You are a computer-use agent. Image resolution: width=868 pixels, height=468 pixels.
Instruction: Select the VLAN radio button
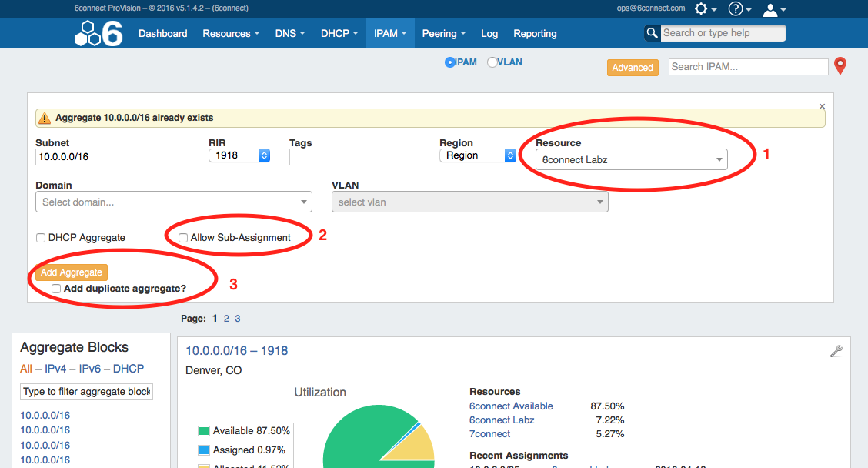(x=492, y=62)
